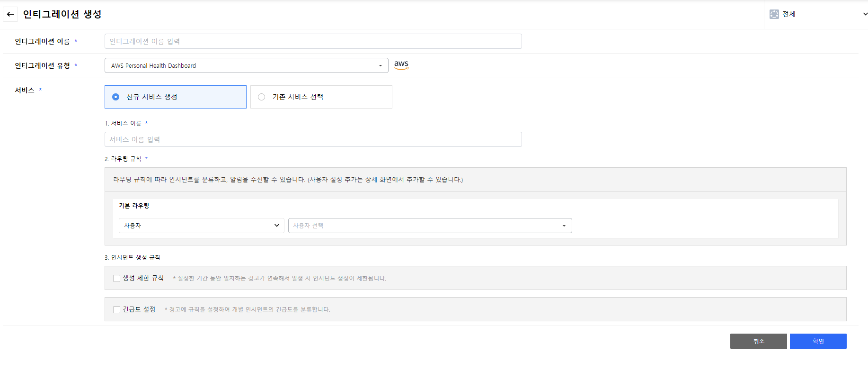The height and width of the screenshot is (381, 868).
Task: Click the blue 확인 button
Action: tap(818, 341)
